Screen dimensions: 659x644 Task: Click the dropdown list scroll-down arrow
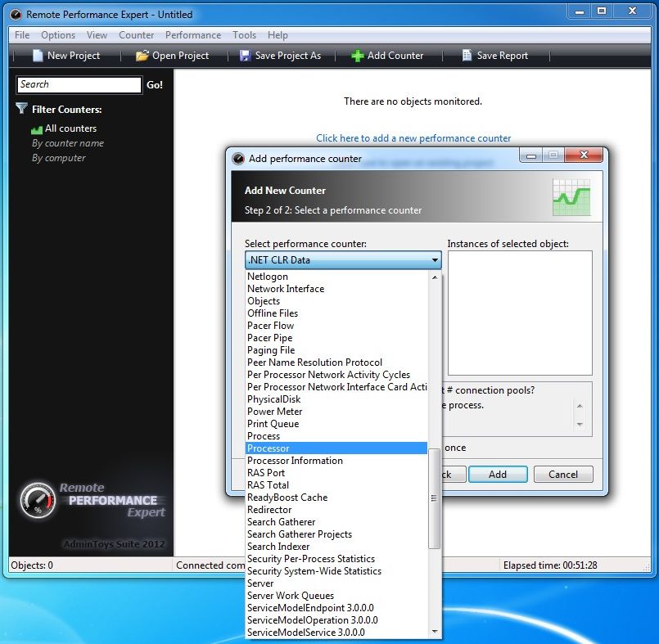coord(435,632)
